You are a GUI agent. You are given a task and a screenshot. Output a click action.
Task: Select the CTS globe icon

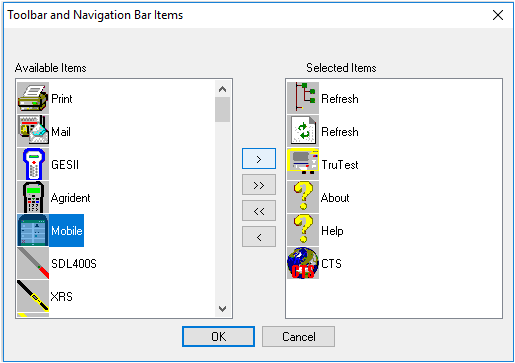(x=303, y=263)
